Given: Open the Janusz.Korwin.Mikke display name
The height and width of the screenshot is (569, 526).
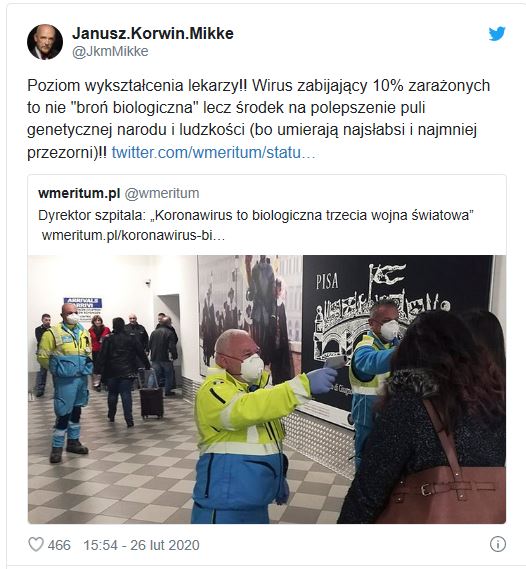Looking at the screenshot, I should [153, 33].
